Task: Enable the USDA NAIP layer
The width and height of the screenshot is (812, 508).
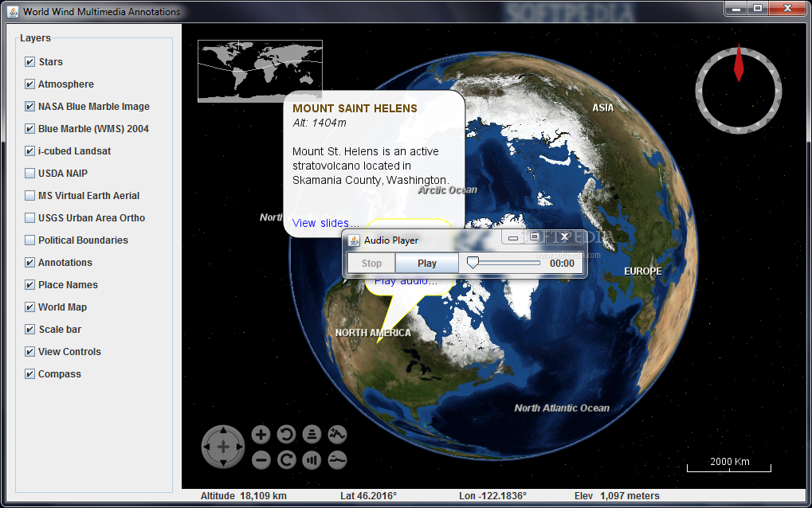Action: click(29, 174)
